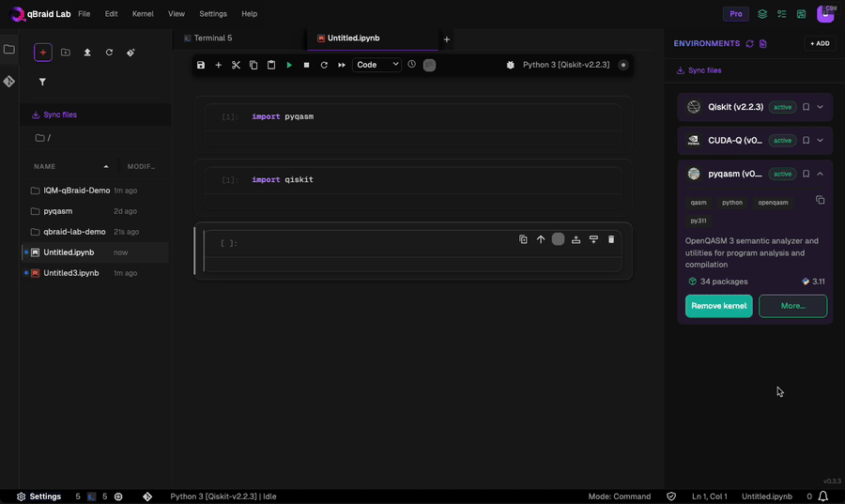Click the new launcher plus button
The image size is (845, 504).
tap(43, 53)
